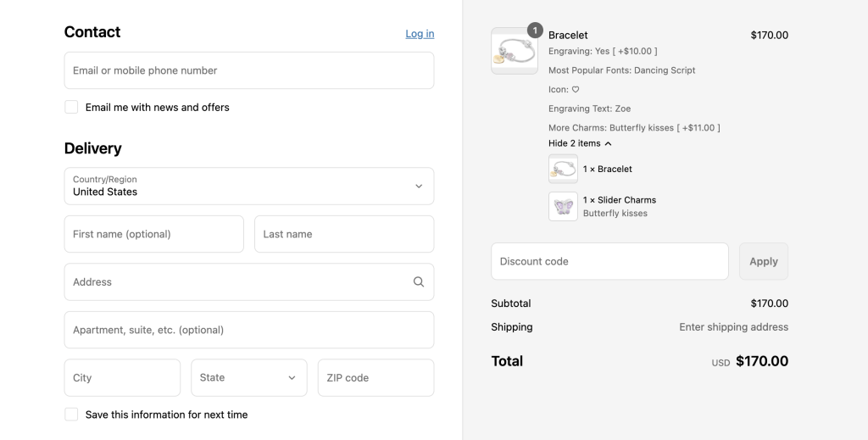Click the State field chevron arrow
This screenshot has height=440, width=868.
292,378
